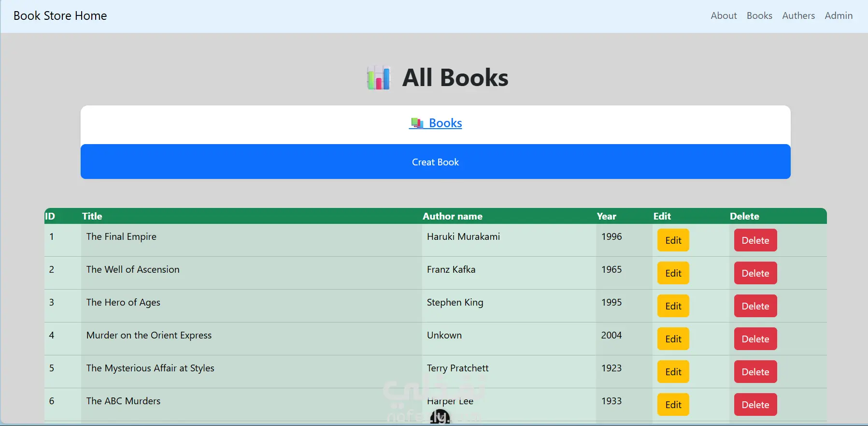Click author Terry Pratchett
Image resolution: width=868 pixels, height=426 pixels.
pyautogui.click(x=457, y=368)
